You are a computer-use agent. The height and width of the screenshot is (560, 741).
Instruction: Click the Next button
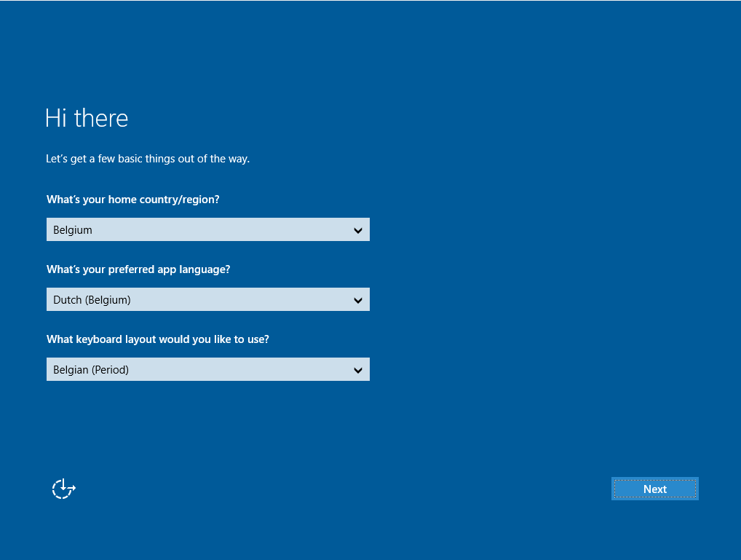(654, 489)
